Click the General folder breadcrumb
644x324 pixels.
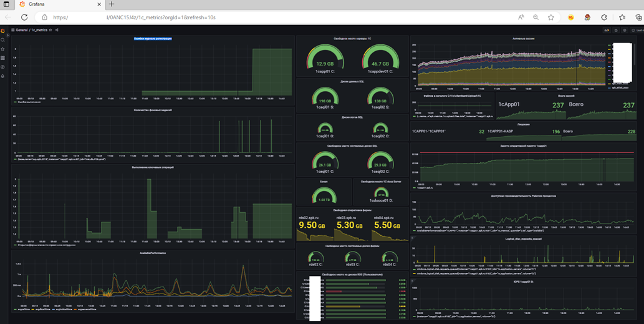[22, 30]
